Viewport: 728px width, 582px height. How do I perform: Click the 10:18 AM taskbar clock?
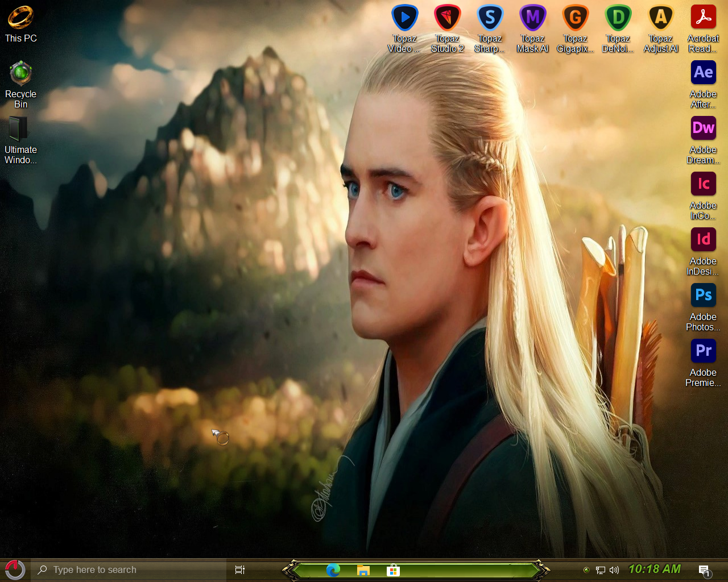point(655,569)
